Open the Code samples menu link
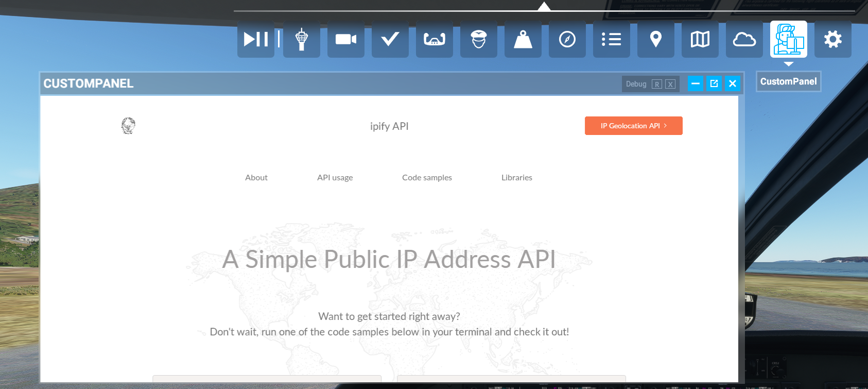The width and height of the screenshot is (868, 389). point(427,177)
